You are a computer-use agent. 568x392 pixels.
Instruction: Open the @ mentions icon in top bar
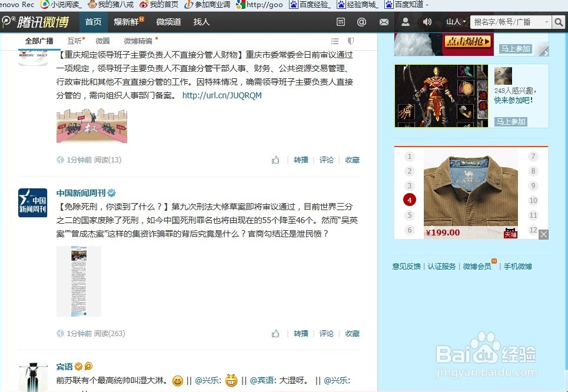[x=362, y=22]
